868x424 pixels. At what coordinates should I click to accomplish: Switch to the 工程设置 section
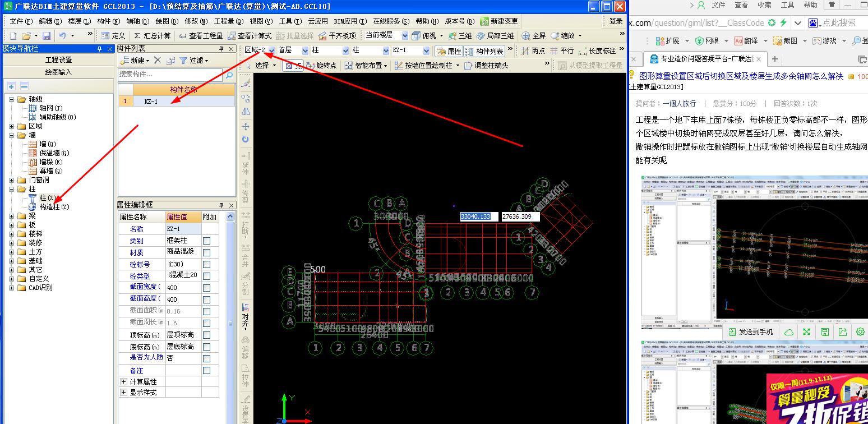point(58,60)
